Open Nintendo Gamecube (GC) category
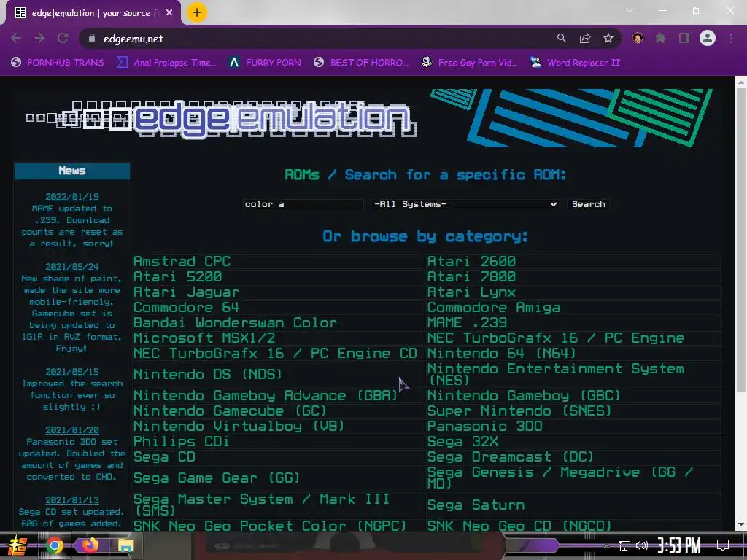The width and height of the screenshot is (747, 560). click(230, 411)
